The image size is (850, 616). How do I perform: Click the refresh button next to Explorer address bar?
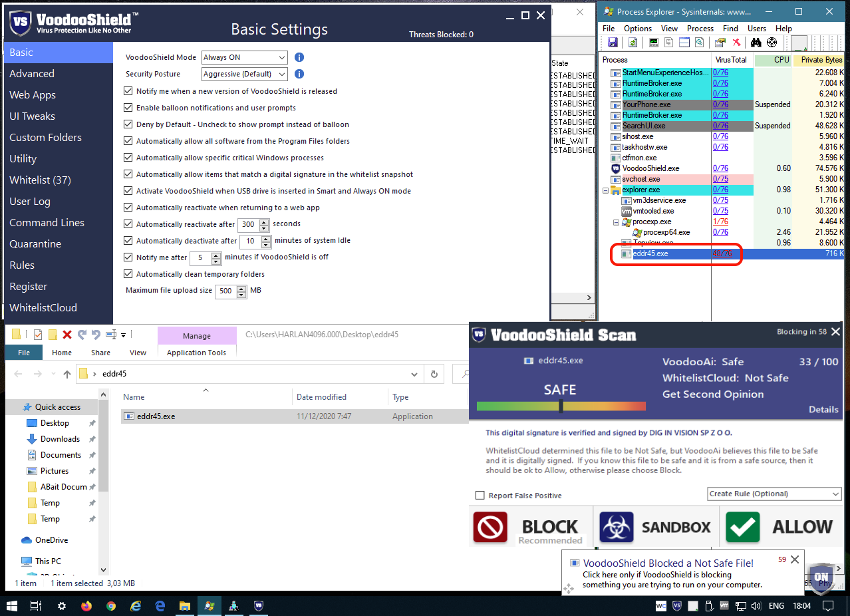434,374
